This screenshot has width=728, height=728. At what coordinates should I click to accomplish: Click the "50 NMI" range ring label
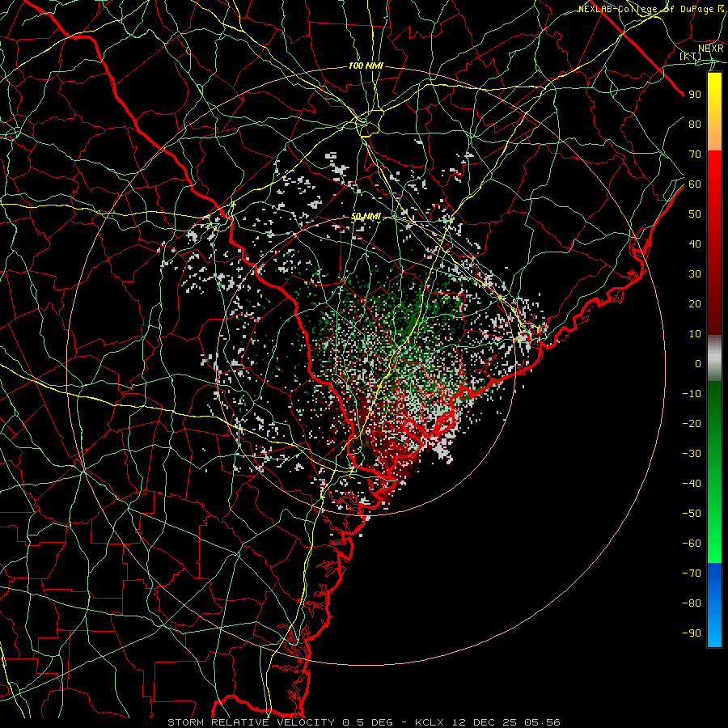pos(366,216)
